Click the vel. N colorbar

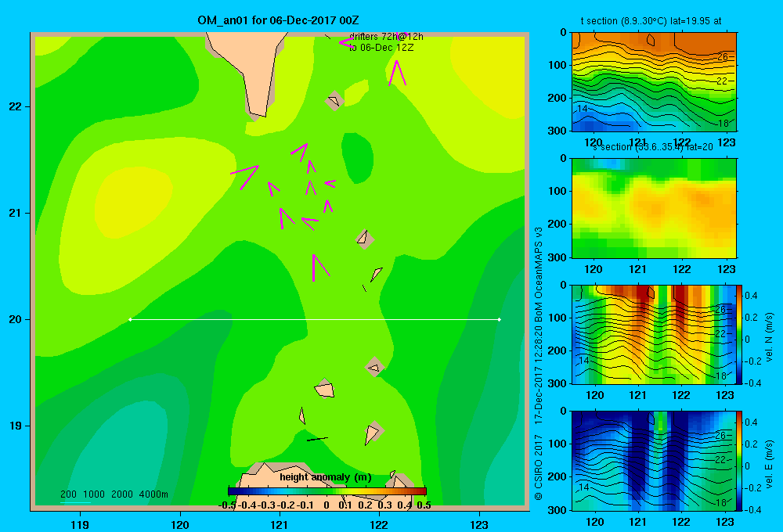click(x=739, y=334)
